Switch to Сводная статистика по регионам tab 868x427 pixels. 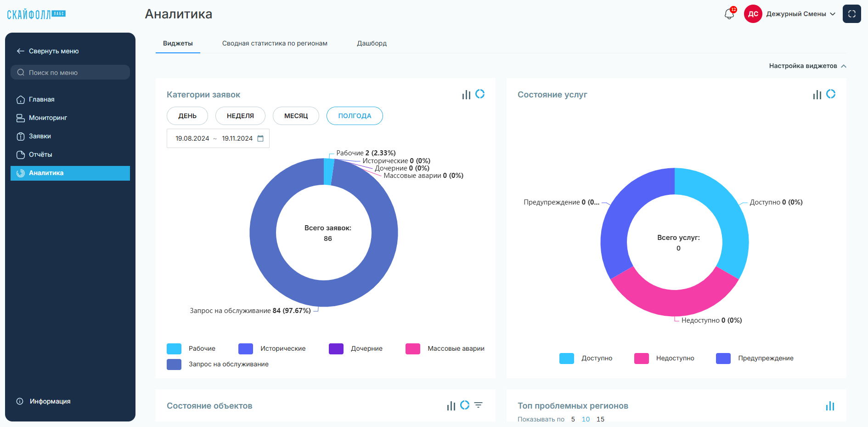pos(275,43)
